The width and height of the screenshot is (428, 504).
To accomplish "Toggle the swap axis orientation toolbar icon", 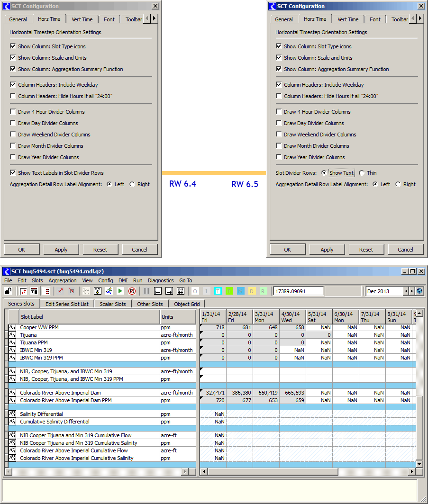I will [23, 291].
